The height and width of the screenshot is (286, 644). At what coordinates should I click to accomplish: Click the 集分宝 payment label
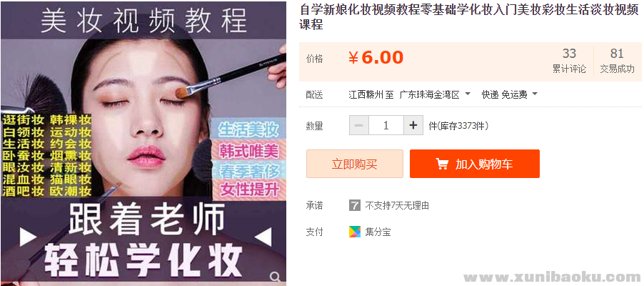click(378, 232)
